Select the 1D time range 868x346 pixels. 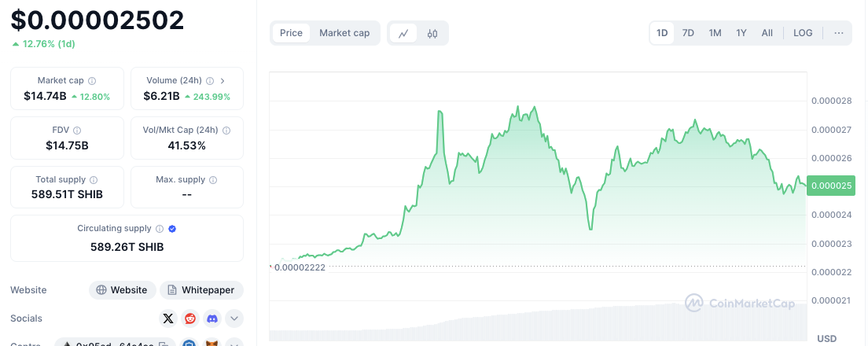[662, 33]
